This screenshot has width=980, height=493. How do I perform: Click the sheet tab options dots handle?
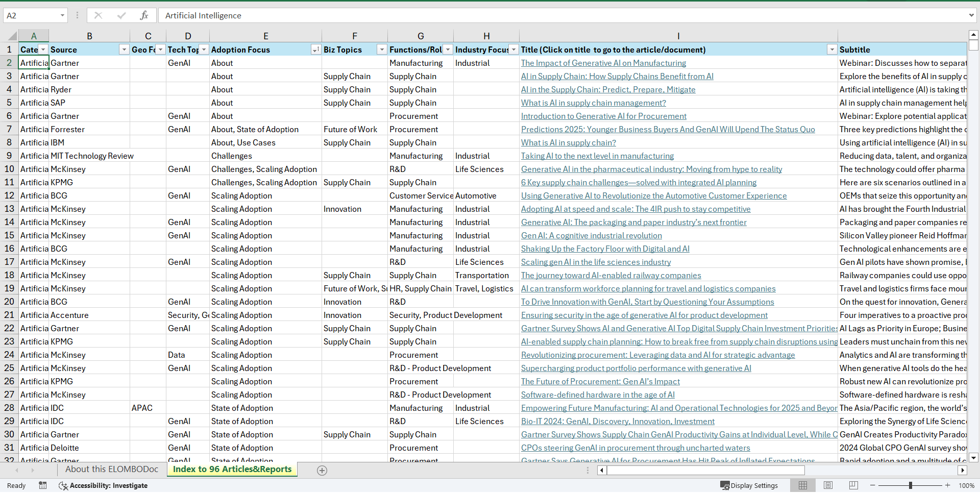587,470
